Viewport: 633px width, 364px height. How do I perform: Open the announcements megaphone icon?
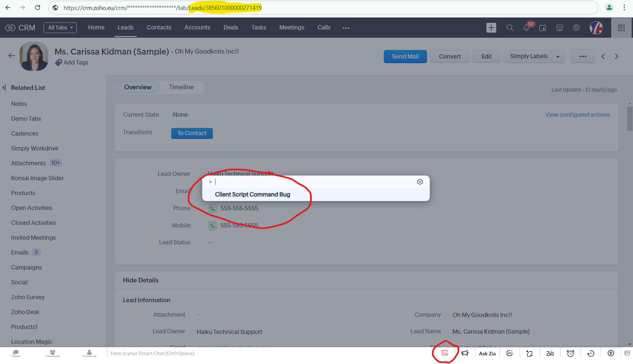tap(465, 353)
